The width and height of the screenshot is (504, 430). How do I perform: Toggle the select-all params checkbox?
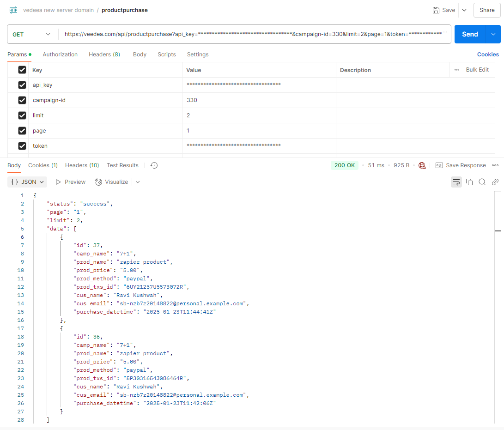[22, 70]
